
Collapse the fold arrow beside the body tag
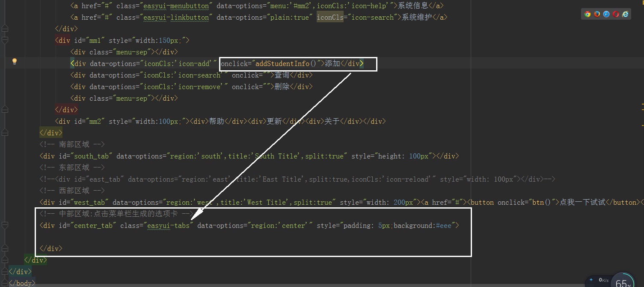tap(5, 283)
